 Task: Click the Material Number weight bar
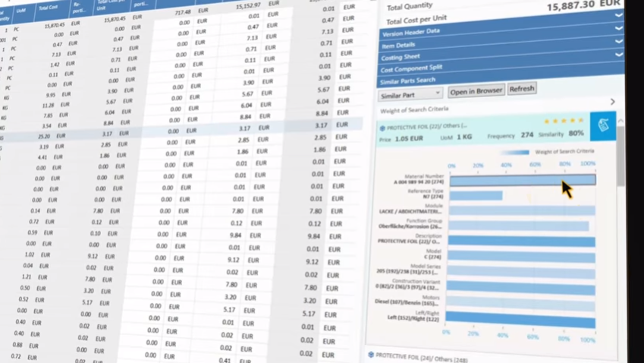523,180
